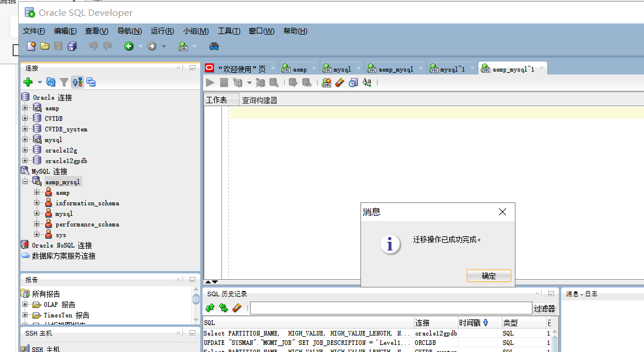Switch to the 查询构建器 tab
Image resolution: width=644 pixels, height=352 pixels.
(259, 100)
